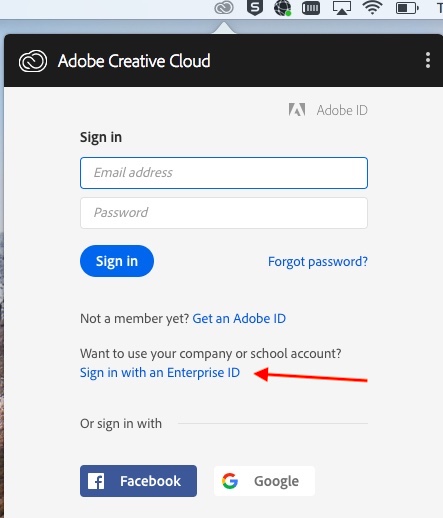Open the memory chip menu bar icon
443x518 pixels.
click(311, 8)
